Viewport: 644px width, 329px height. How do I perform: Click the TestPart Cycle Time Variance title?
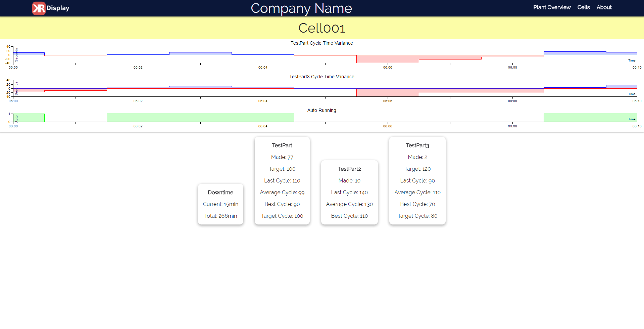[321, 43]
